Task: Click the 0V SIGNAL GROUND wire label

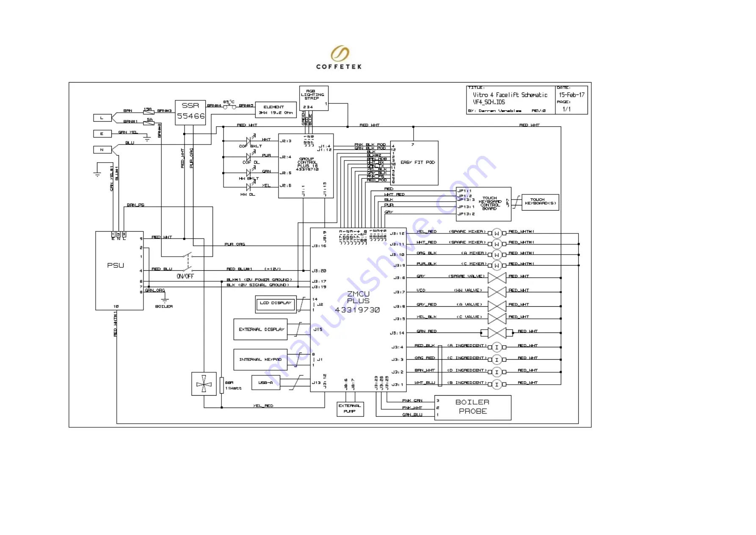Action: pyautogui.click(x=258, y=285)
